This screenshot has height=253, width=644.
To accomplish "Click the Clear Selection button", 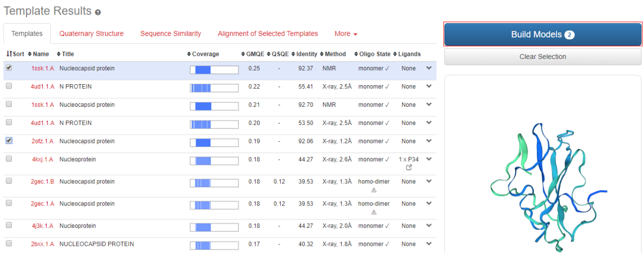I will coord(542,57).
